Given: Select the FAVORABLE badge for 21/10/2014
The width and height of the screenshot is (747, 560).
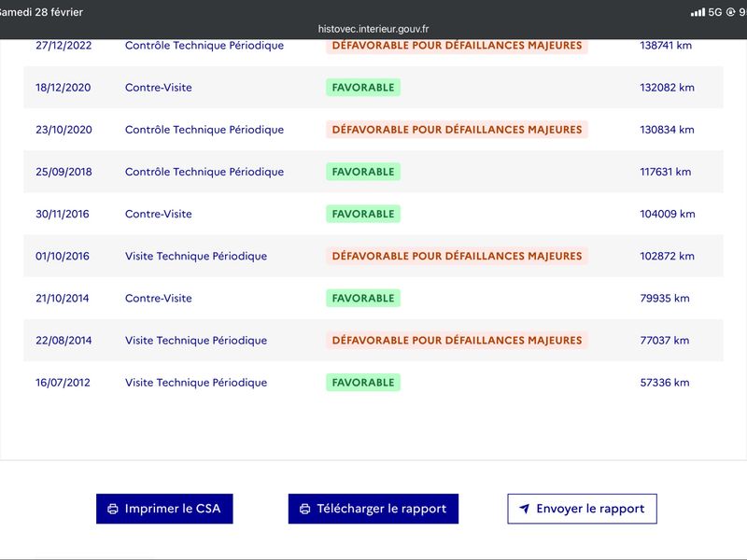Looking at the screenshot, I should (x=362, y=299).
